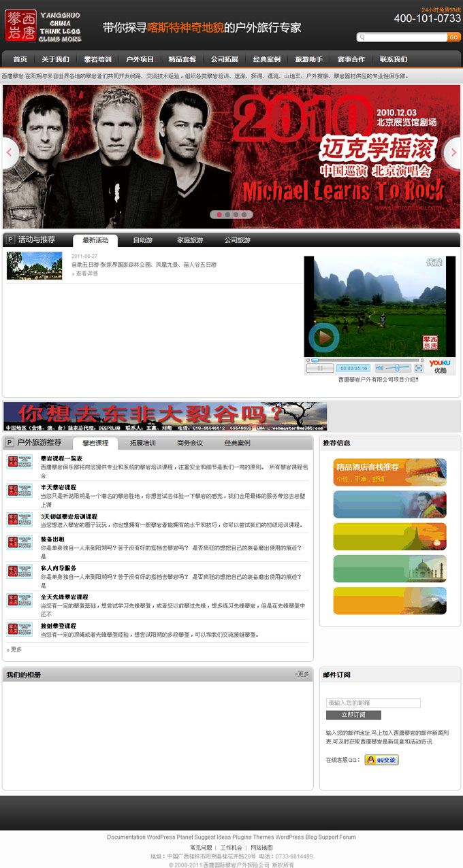
Task: Switch to the 经典案例 tab in outdoor recommendations
Action: coord(237,443)
